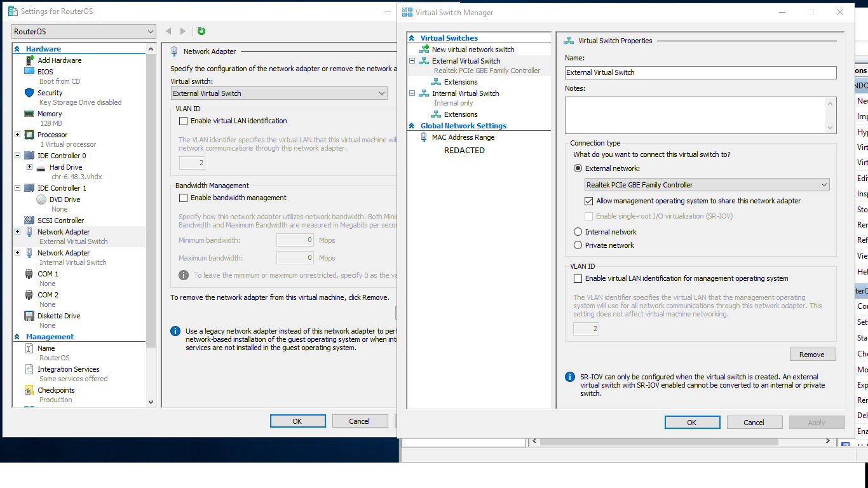
Task: Select the Memory module icon
Action: tap(29, 114)
